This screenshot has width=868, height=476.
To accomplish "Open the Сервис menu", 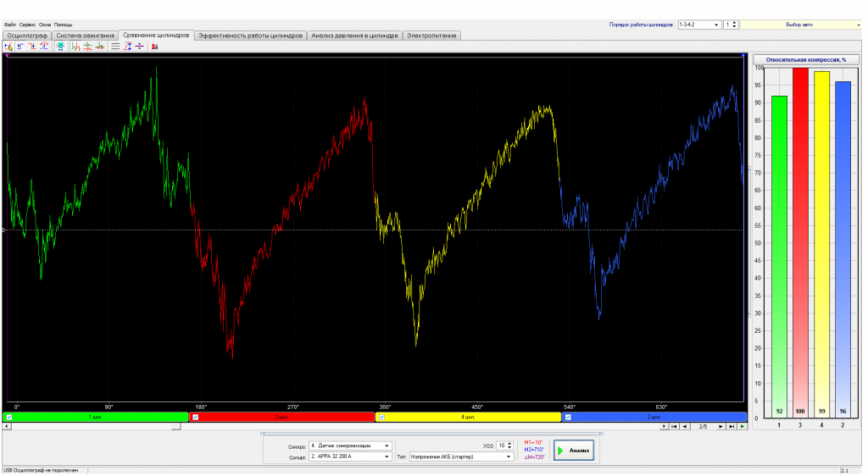I will [27, 25].
